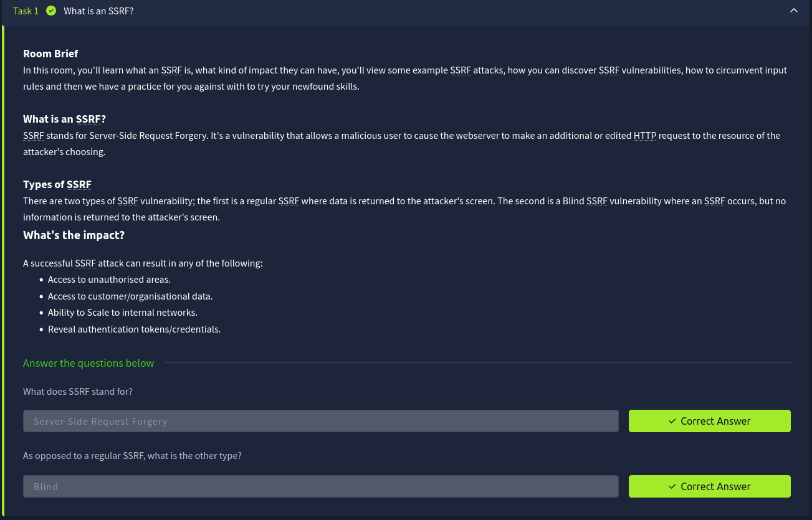Click Correct Answer button for first question
This screenshot has width=812, height=520.
pyautogui.click(x=709, y=421)
